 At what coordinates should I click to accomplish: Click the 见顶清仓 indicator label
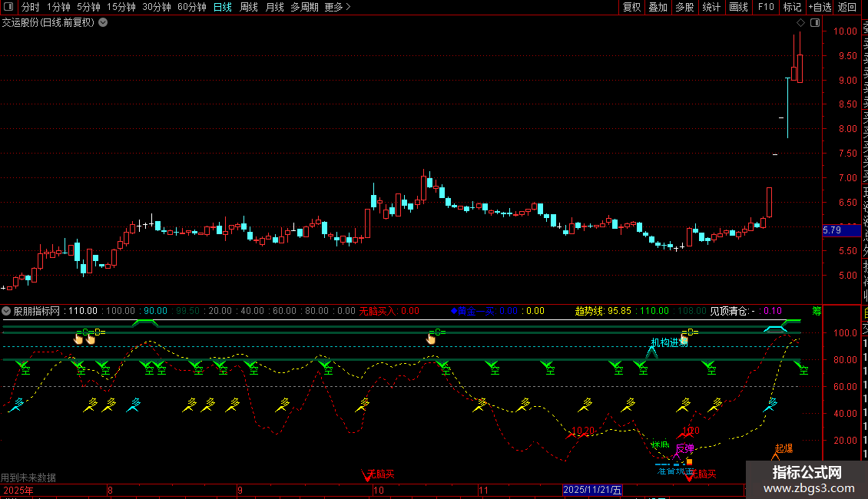(731, 312)
